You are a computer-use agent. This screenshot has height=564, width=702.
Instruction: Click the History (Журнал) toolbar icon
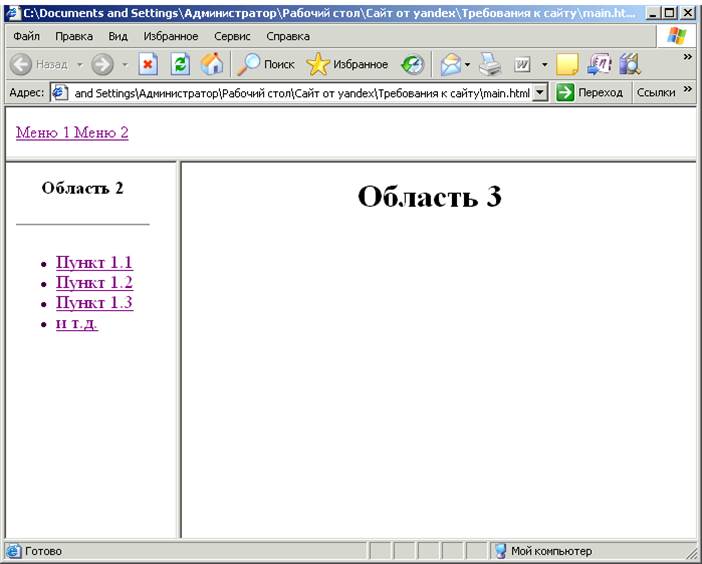click(x=412, y=64)
